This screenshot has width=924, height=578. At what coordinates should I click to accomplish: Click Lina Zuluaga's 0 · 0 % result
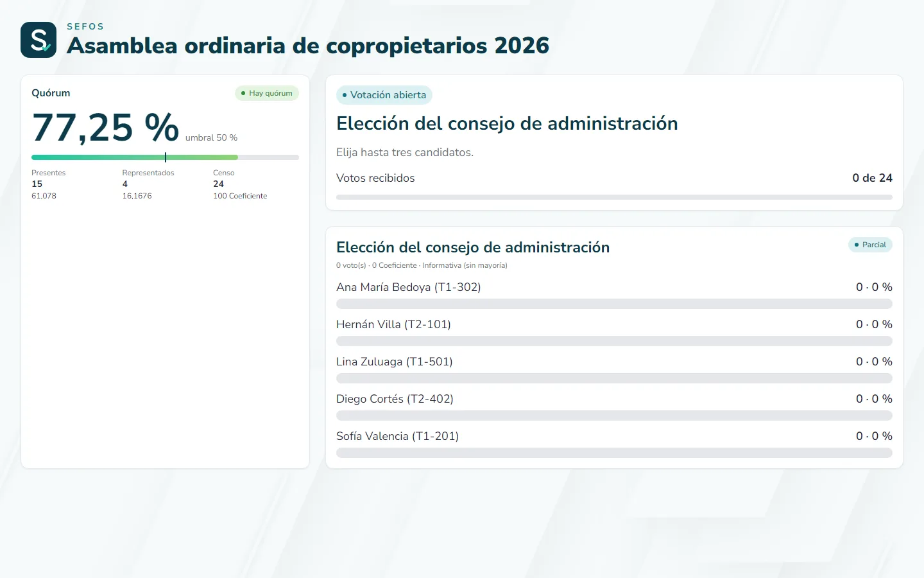pyautogui.click(x=874, y=362)
